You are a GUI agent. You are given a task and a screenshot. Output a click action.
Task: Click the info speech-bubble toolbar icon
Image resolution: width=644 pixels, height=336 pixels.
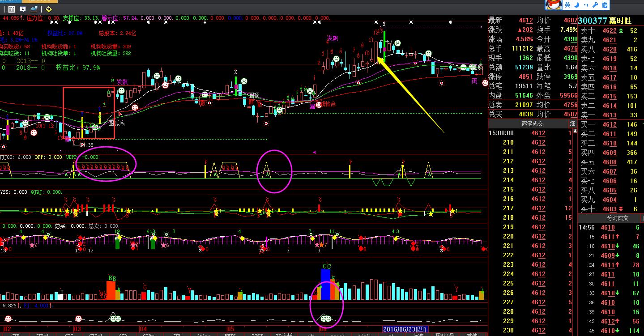24,9
